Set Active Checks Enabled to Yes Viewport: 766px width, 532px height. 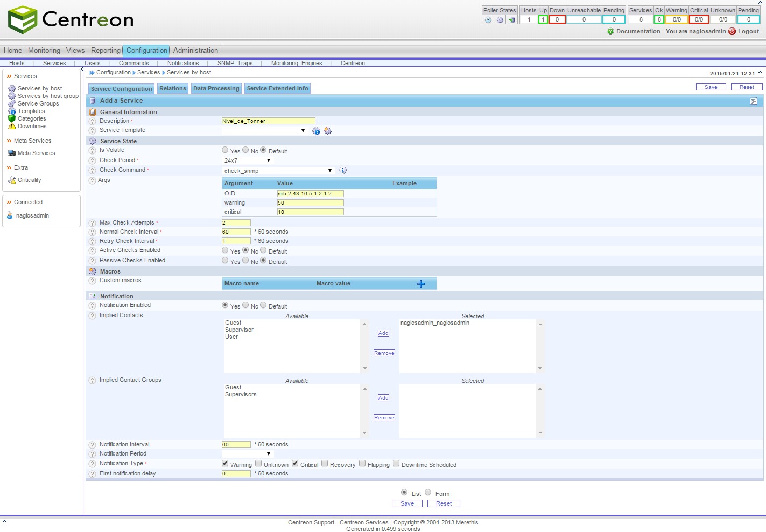point(225,250)
